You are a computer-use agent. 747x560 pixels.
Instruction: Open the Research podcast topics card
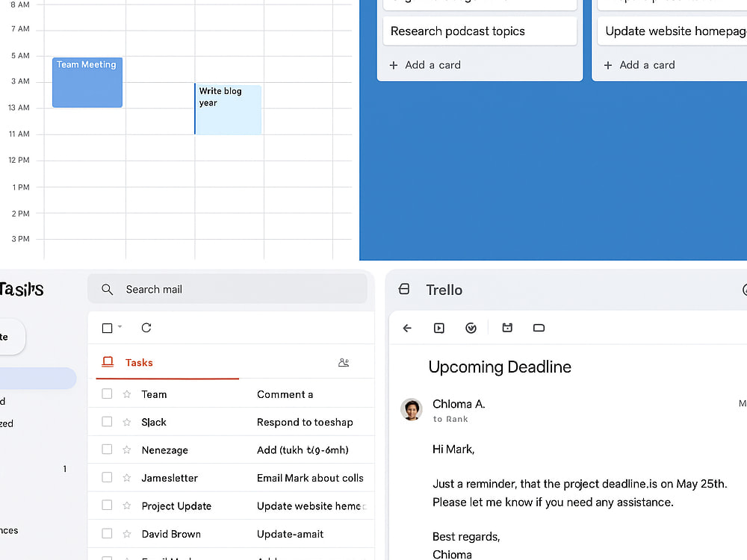coord(480,31)
